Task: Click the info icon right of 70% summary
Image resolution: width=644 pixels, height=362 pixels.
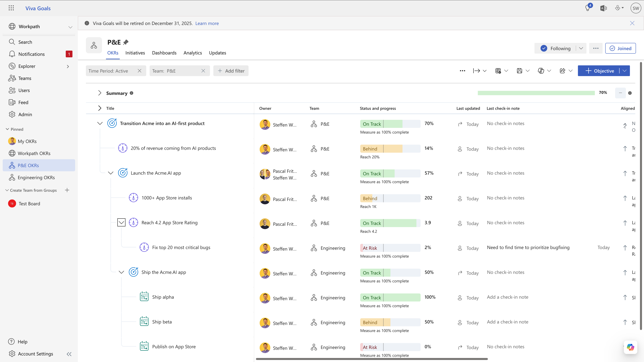Action: pyautogui.click(x=630, y=93)
